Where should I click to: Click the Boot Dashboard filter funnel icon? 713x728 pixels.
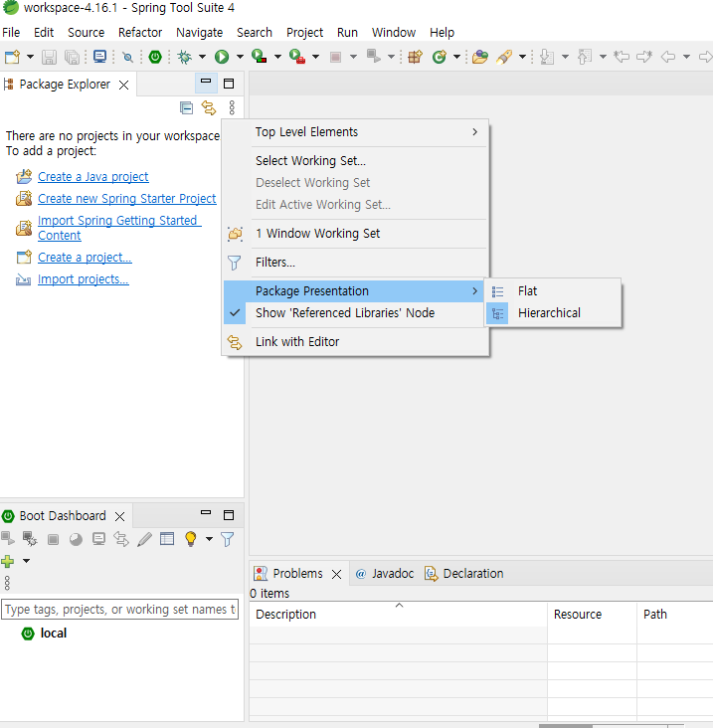228,539
